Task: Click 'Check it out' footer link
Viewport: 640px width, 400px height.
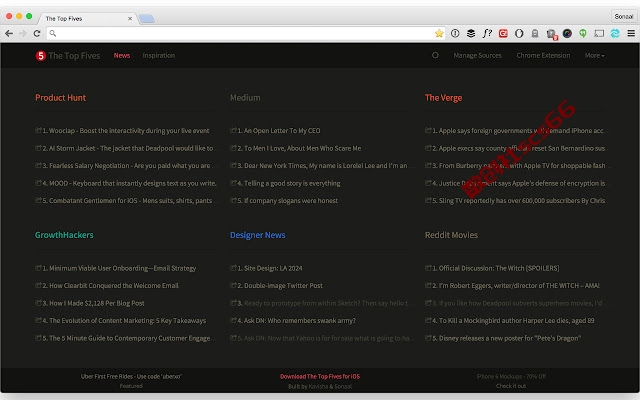Action: pos(511,386)
